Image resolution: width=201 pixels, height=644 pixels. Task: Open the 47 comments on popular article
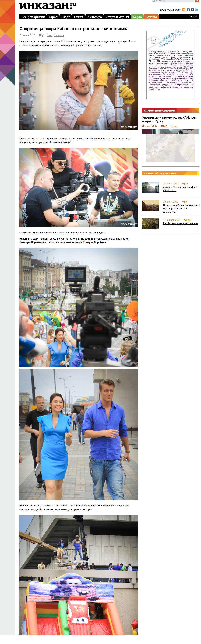pos(164,126)
